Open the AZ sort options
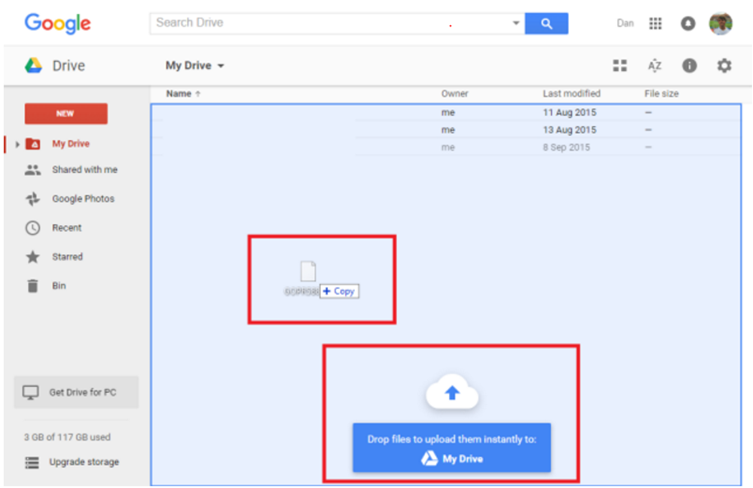Screen dimensions: 753x488 pos(655,65)
